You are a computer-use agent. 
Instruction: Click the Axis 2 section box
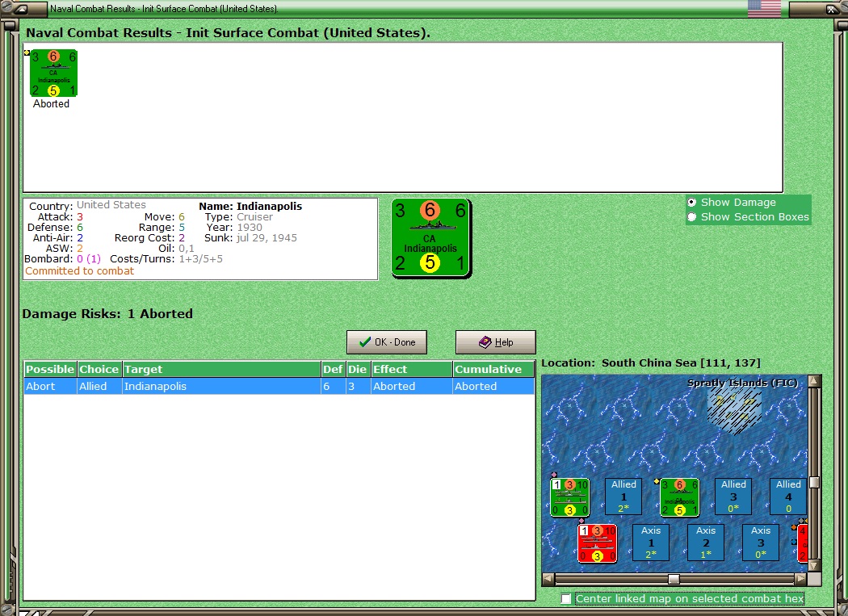click(x=706, y=543)
